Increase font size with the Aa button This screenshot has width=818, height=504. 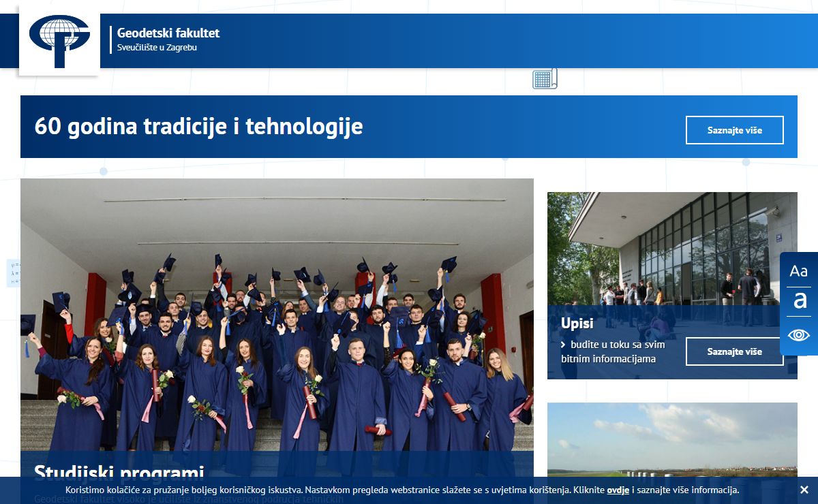(798, 271)
